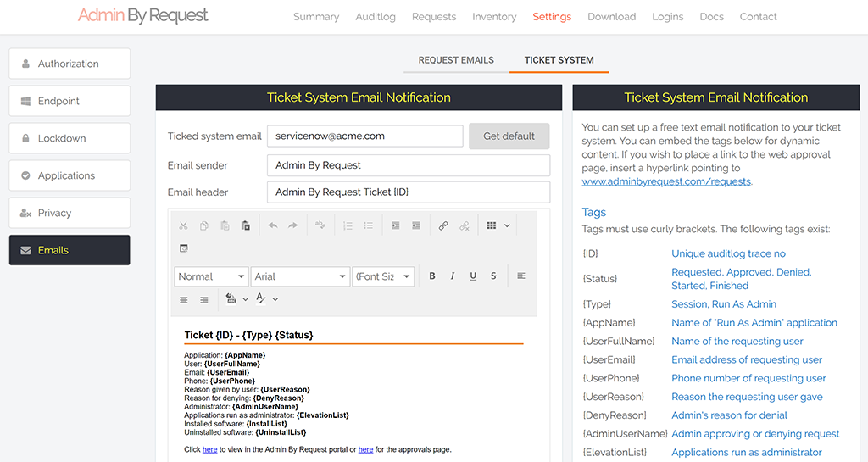Click the second indent icon next to hyperlink
This screenshot has width=868, height=462.
415,225
